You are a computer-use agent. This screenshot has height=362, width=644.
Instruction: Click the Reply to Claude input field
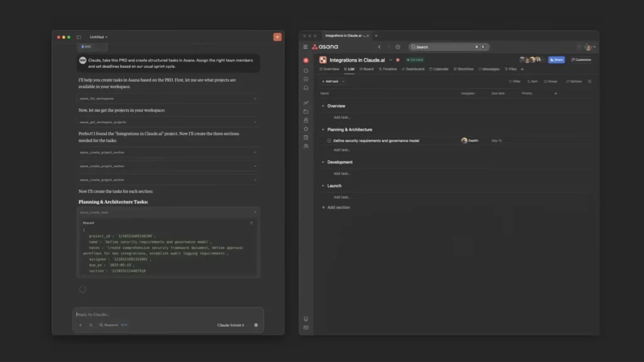167,314
